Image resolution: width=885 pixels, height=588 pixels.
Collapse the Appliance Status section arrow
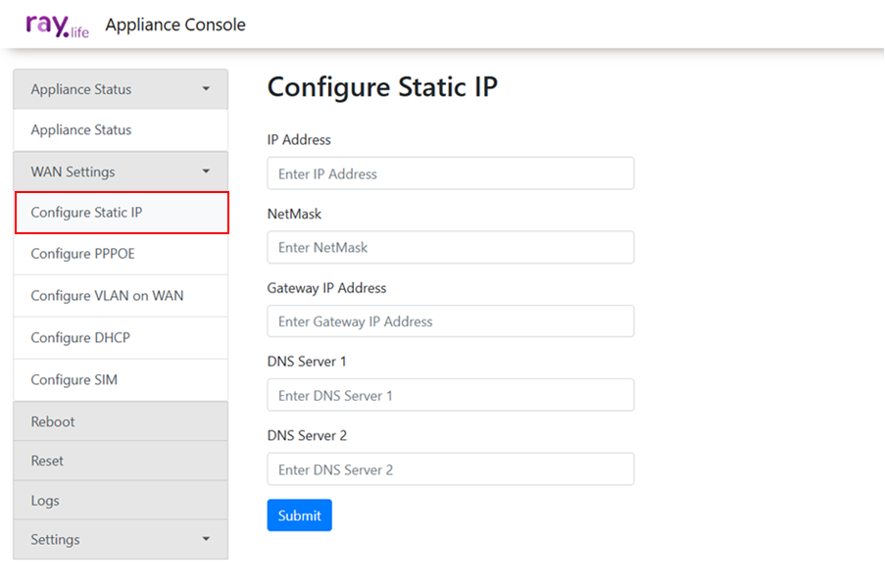click(x=206, y=89)
